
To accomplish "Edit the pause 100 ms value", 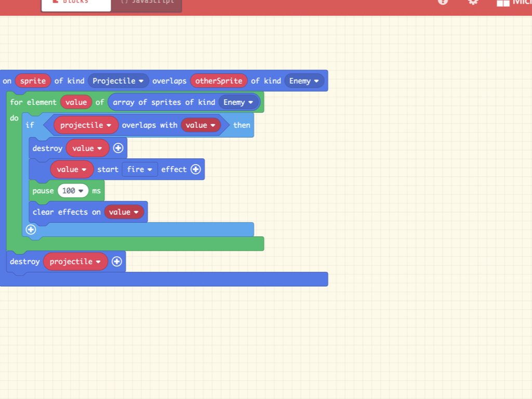I will pyautogui.click(x=73, y=191).
